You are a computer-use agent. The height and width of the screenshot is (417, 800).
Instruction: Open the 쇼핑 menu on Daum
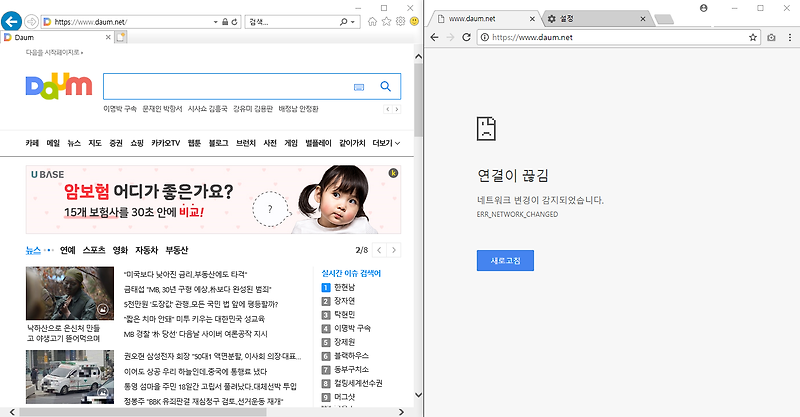click(x=137, y=143)
